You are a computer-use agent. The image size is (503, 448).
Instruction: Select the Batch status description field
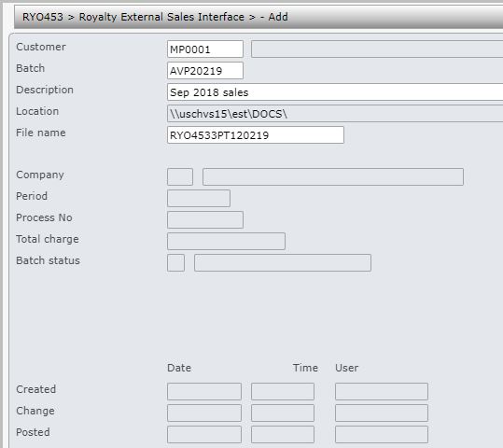point(283,263)
